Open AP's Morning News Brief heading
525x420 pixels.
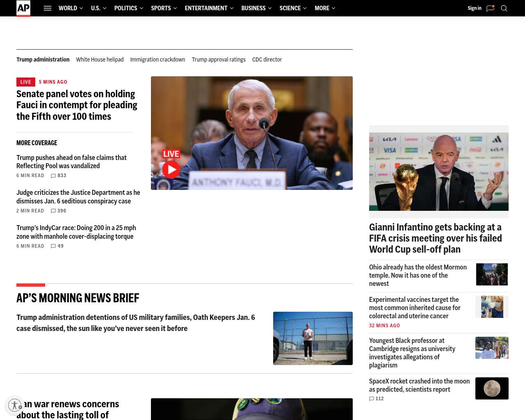[x=78, y=298]
